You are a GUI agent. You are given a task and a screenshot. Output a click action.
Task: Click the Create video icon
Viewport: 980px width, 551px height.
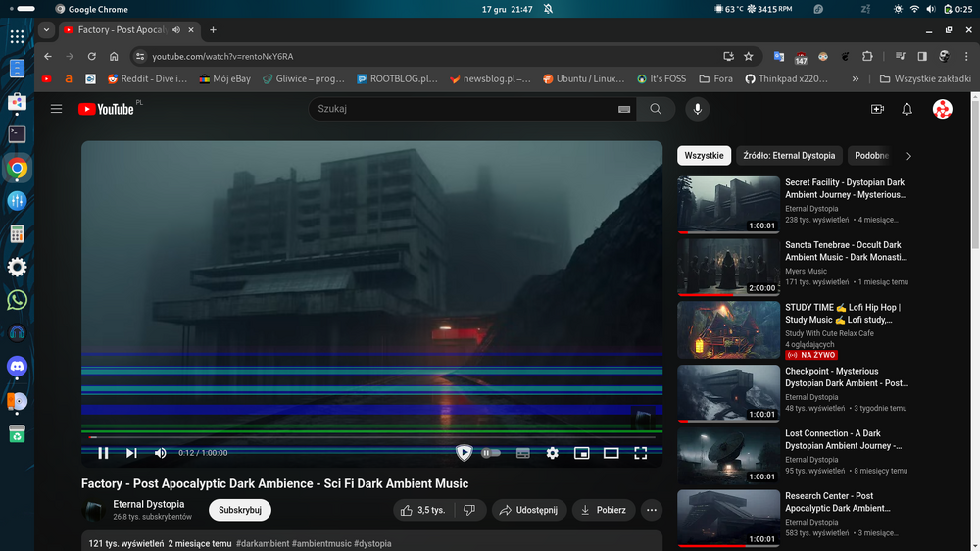[877, 109]
